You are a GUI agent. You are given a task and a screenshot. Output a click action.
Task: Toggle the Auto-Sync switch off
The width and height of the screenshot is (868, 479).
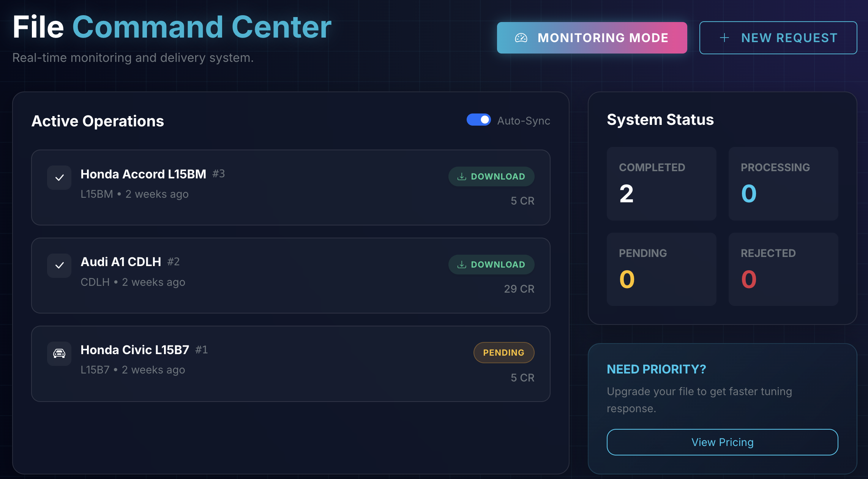click(479, 120)
